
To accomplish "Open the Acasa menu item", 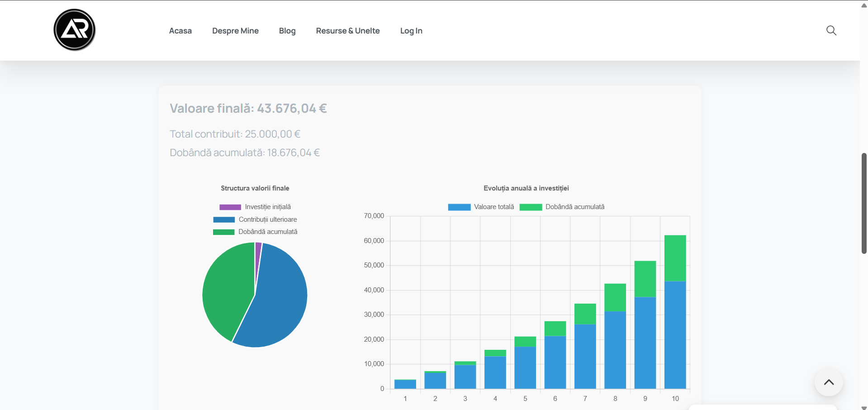I will (180, 31).
